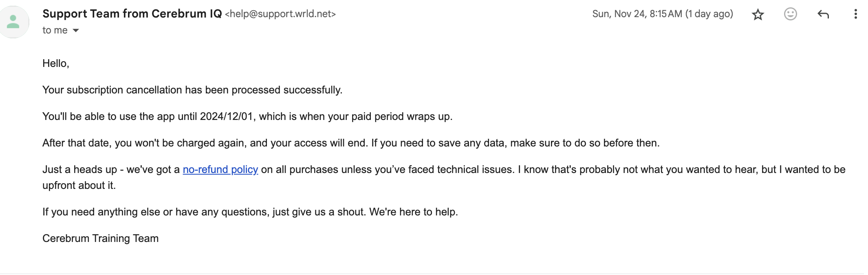
Task: Click the "We're here to help" sentence
Action: tap(413, 212)
